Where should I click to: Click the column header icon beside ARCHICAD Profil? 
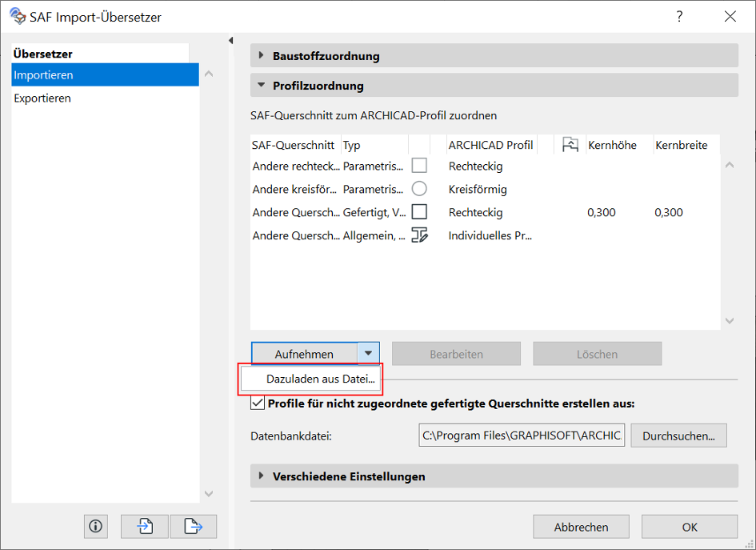pyautogui.click(x=570, y=145)
